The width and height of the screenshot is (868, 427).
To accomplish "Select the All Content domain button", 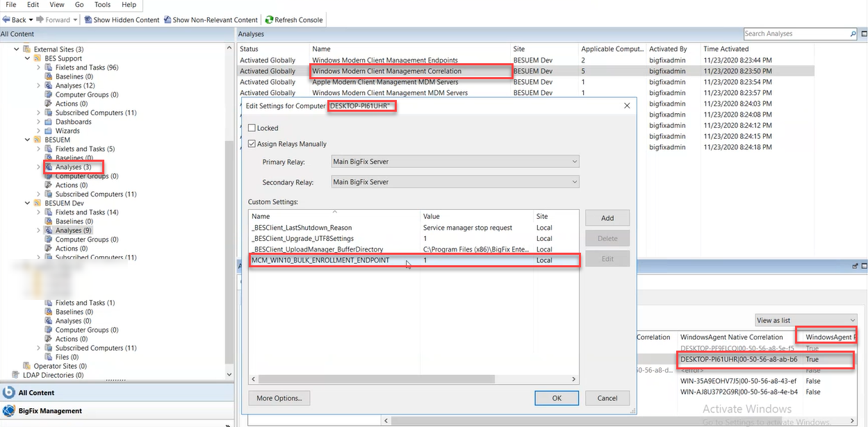I will [116, 392].
